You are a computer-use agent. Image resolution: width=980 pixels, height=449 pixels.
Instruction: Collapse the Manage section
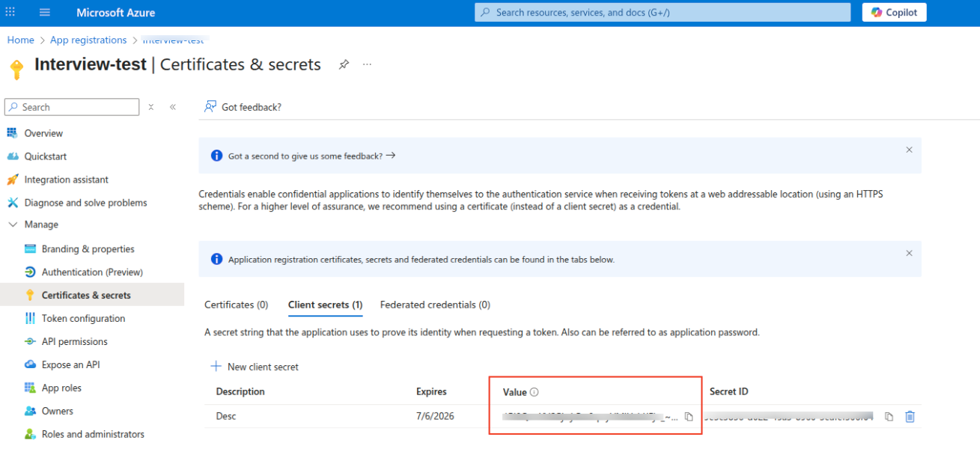(x=13, y=224)
